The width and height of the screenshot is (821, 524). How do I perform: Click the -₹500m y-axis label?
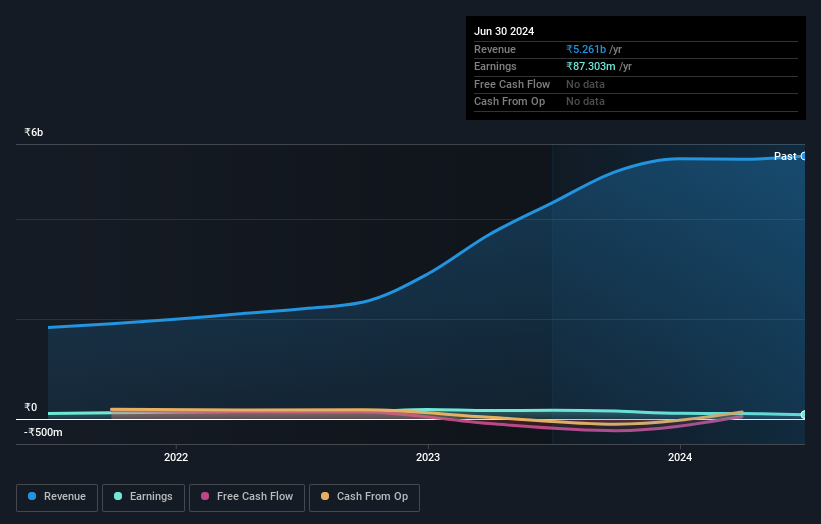click(43, 432)
